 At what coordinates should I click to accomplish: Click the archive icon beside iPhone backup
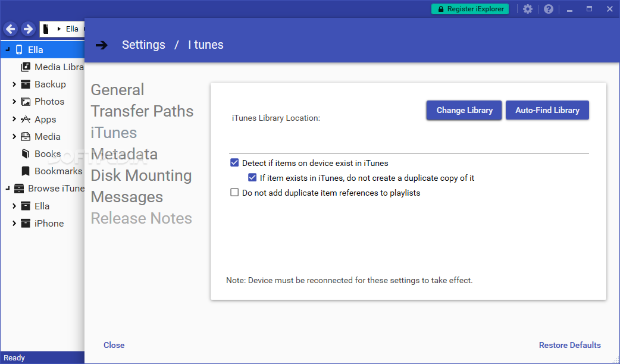coord(26,223)
